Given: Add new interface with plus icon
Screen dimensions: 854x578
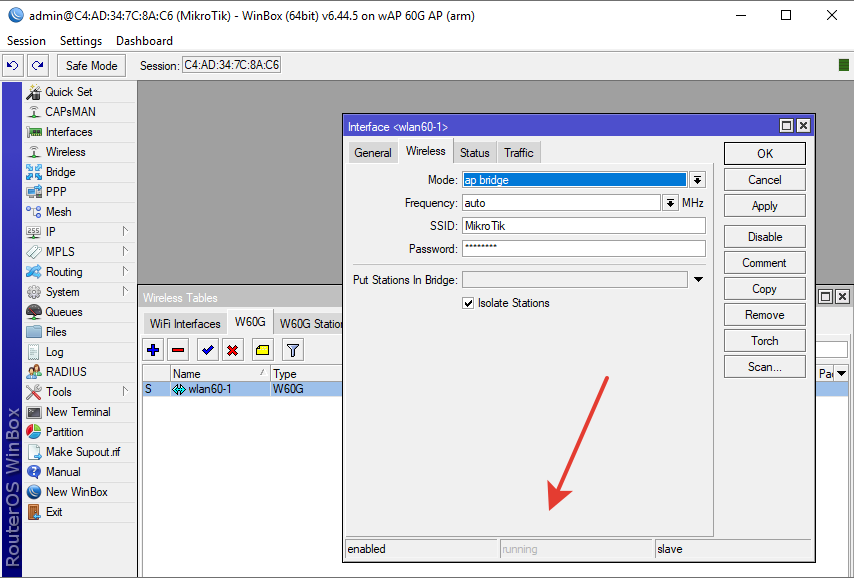Looking at the screenshot, I should [x=153, y=350].
